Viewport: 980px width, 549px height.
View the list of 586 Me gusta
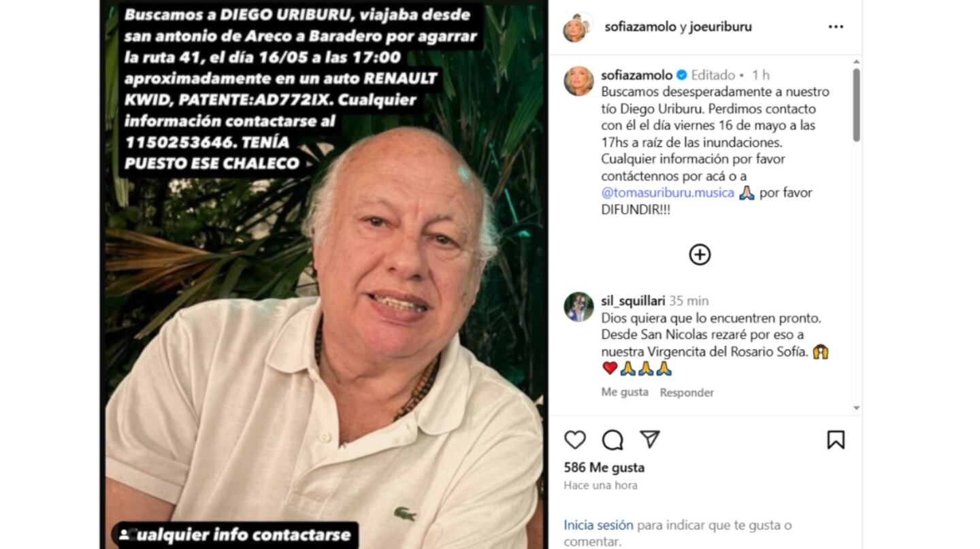pos(604,467)
